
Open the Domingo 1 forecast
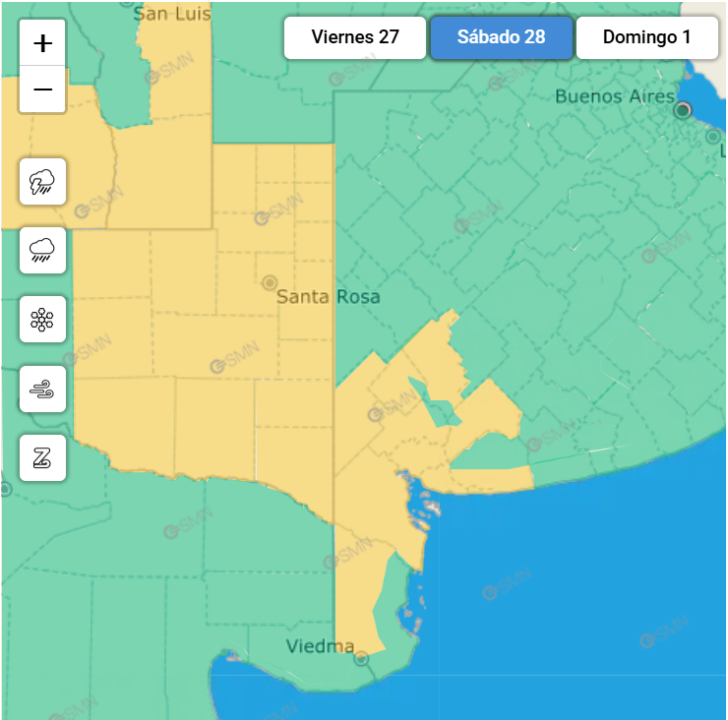646,37
